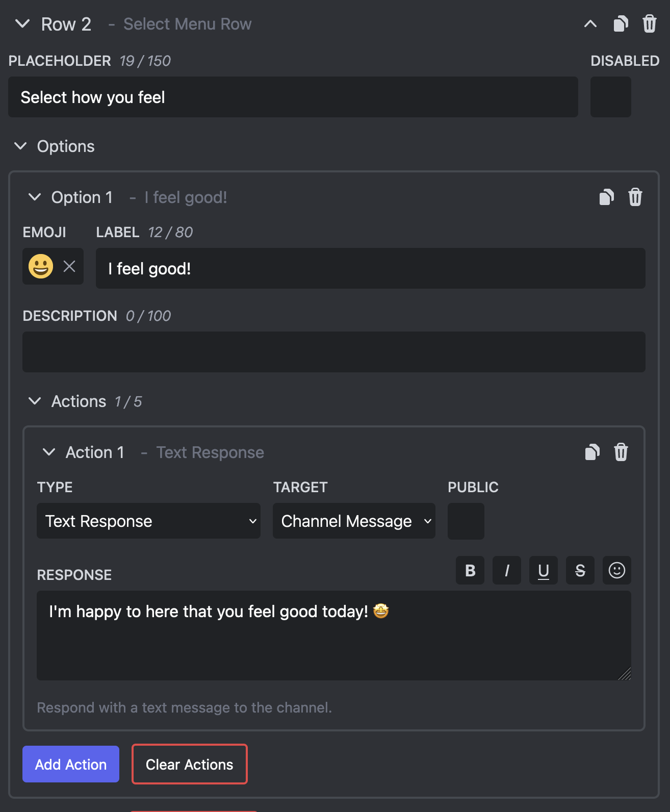Toggle bold formatting for the response

pos(470,570)
